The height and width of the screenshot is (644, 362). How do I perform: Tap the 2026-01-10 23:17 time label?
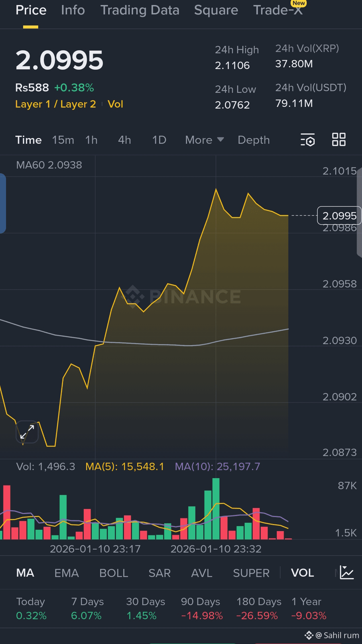tap(95, 549)
